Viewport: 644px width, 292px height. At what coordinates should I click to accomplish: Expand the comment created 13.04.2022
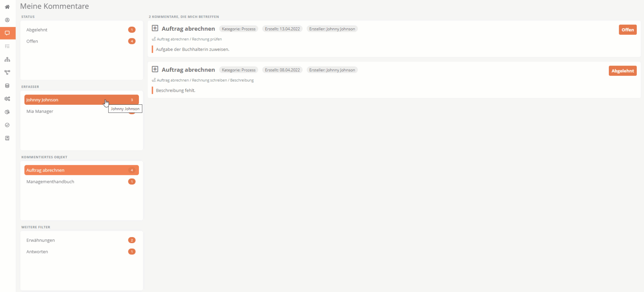(x=155, y=28)
